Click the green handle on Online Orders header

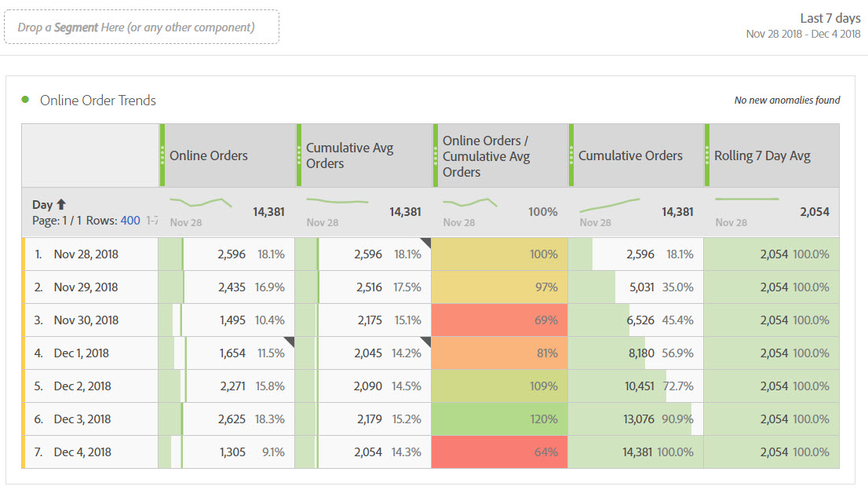click(x=162, y=155)
